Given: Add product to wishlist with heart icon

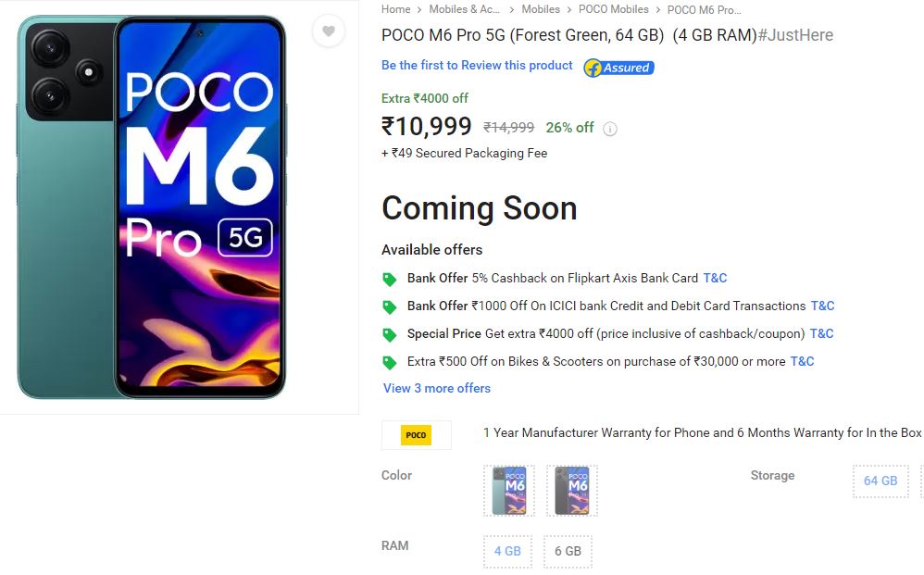Looking at the screenshot, I should (x=329, y=31).
